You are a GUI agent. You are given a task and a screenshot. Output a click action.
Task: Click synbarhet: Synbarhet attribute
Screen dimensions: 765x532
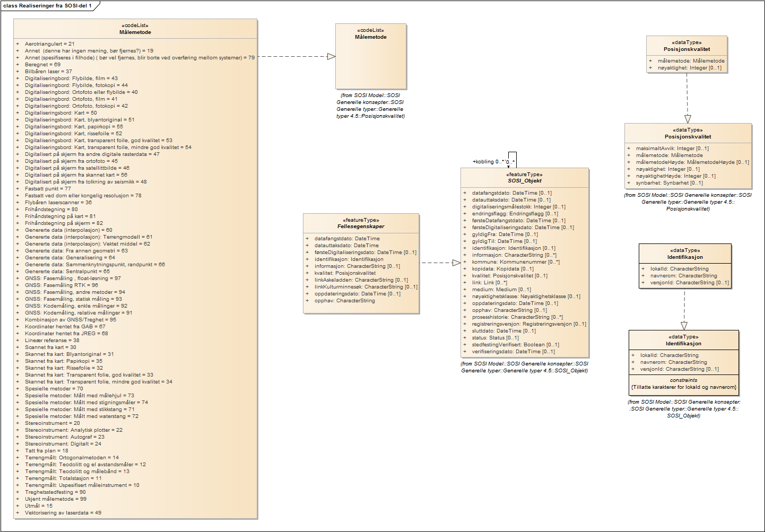click(x=670, y=183)
